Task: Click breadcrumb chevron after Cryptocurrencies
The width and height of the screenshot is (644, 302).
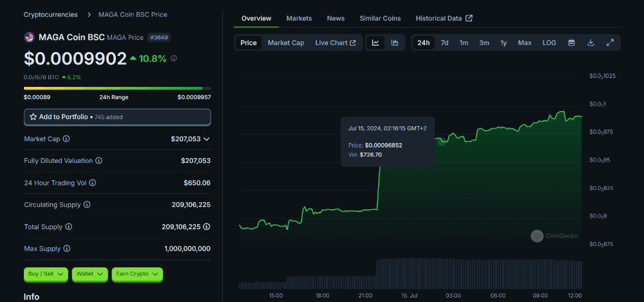Action: (x=88, y=15)
